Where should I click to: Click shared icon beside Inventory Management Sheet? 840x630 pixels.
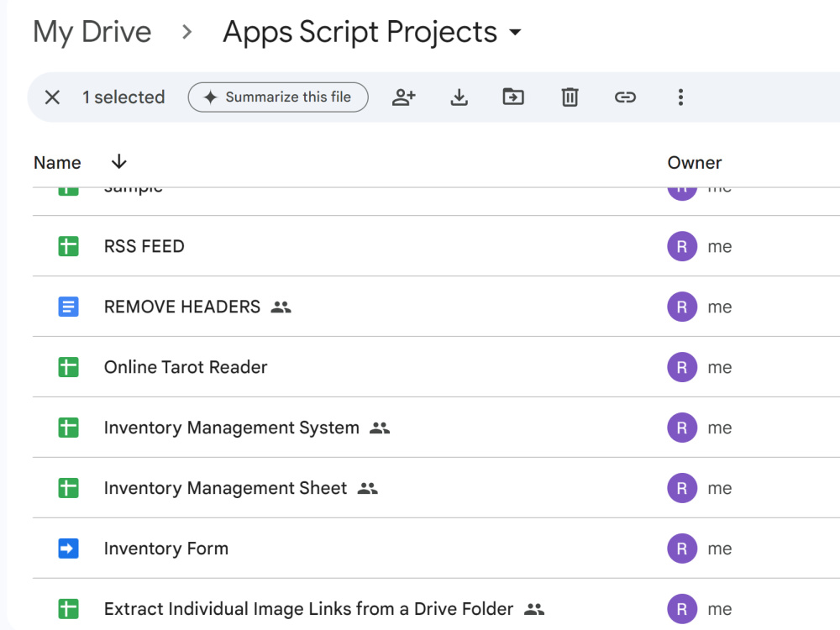point(368,488)
